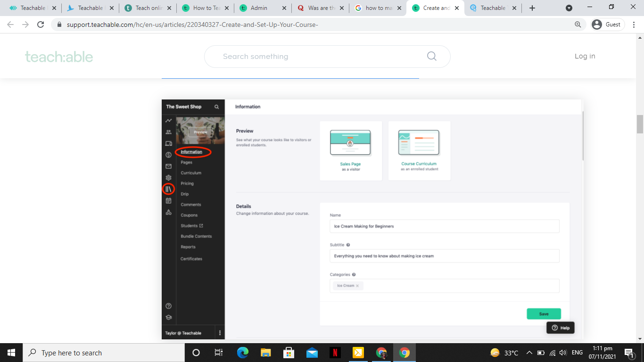Click the shapes icon in the sidebar
Image resolution: width=644 pixels, height=362 pixels.
168,212
